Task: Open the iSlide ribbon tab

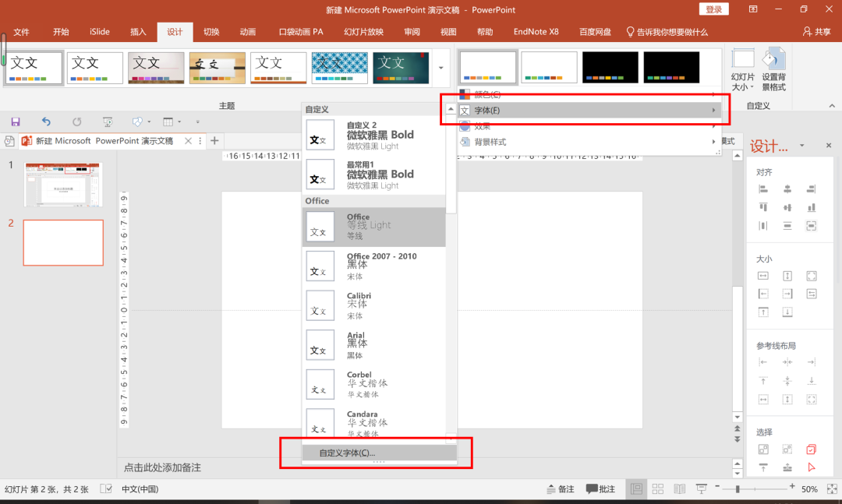Action: click(99, 32)
